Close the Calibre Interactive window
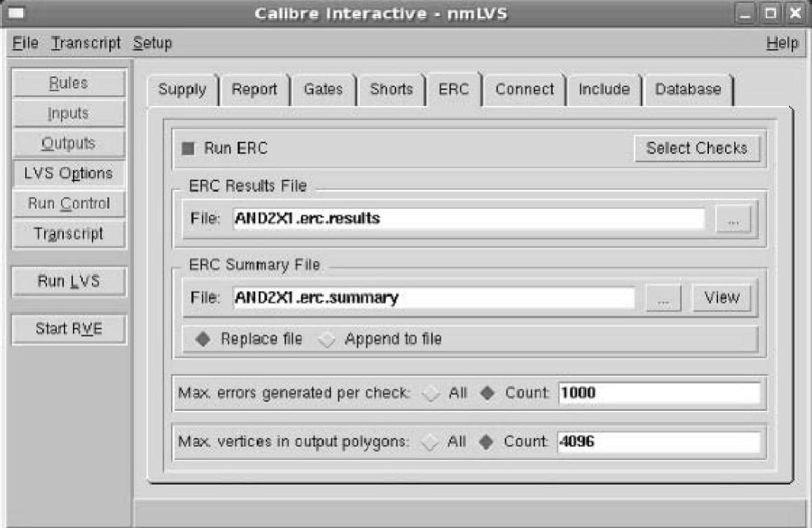812x528 pixels. 795,13
